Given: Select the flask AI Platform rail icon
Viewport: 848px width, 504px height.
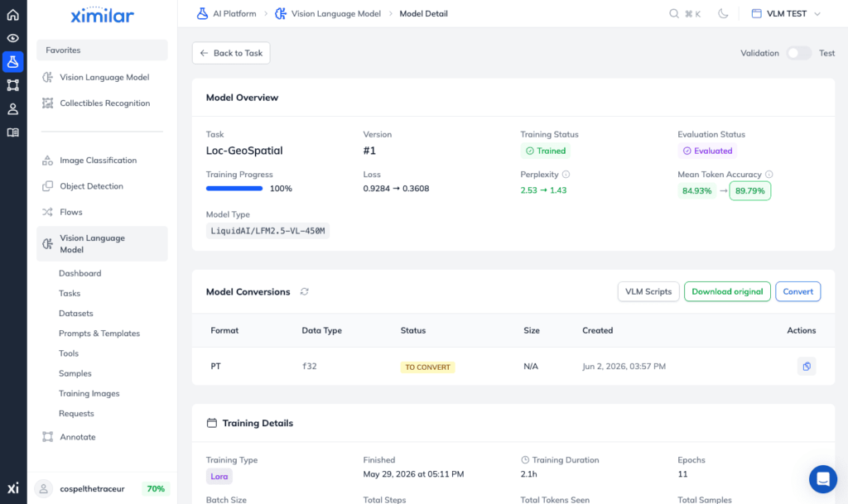Looking at the screenshot, I should [x=13, y=61].
